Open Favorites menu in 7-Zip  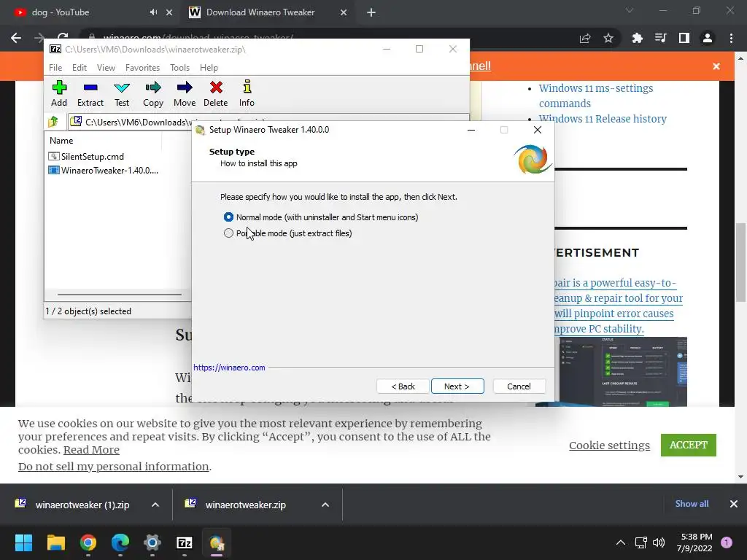[142, 68]
